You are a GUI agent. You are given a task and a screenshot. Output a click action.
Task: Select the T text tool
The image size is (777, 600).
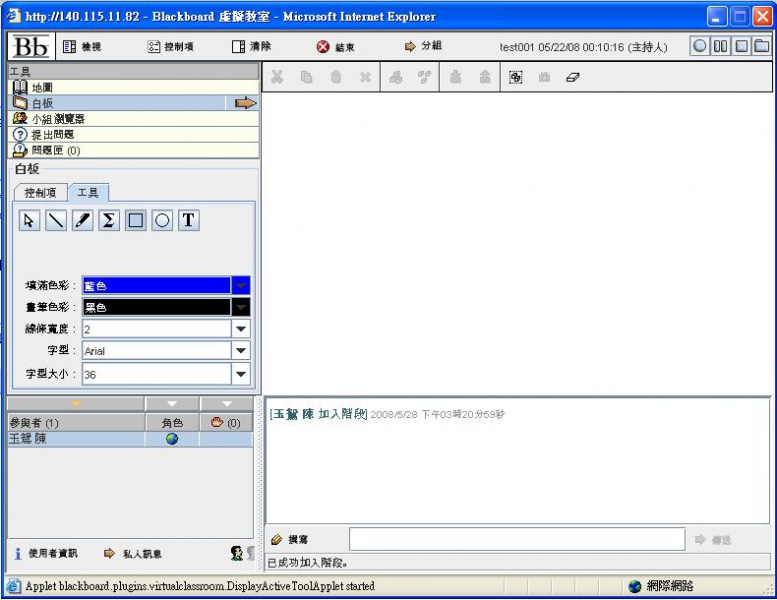188,221
